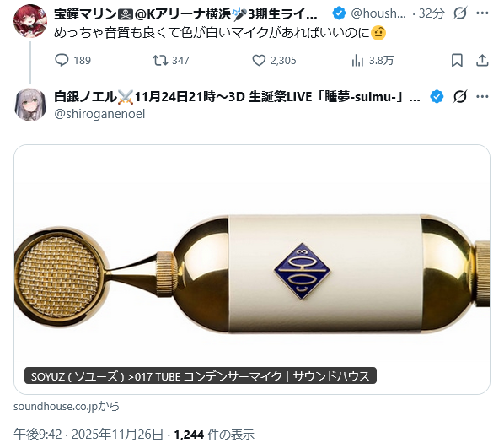Click the reply icon with 189 replies
The height and width of the screenshot is (448, 504).
[x=62, y=60]
